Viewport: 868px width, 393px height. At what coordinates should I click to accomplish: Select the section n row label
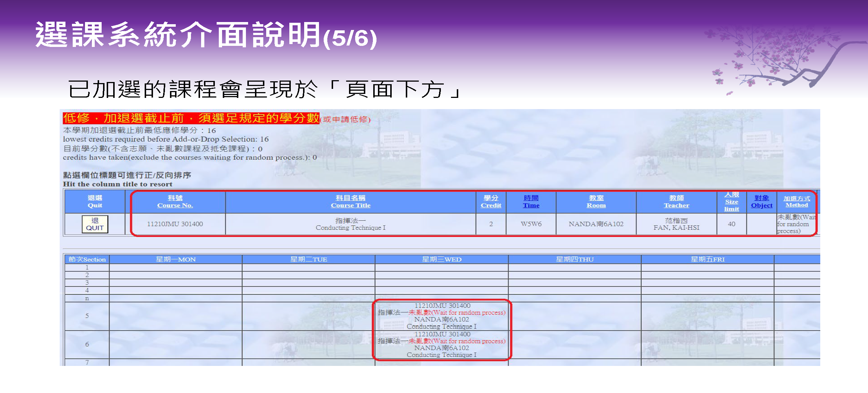pyautogui.click(x=87, y=298)
